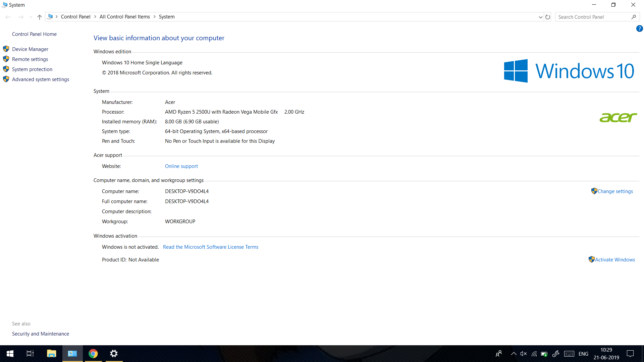Click the People icon in system tray

499,354
